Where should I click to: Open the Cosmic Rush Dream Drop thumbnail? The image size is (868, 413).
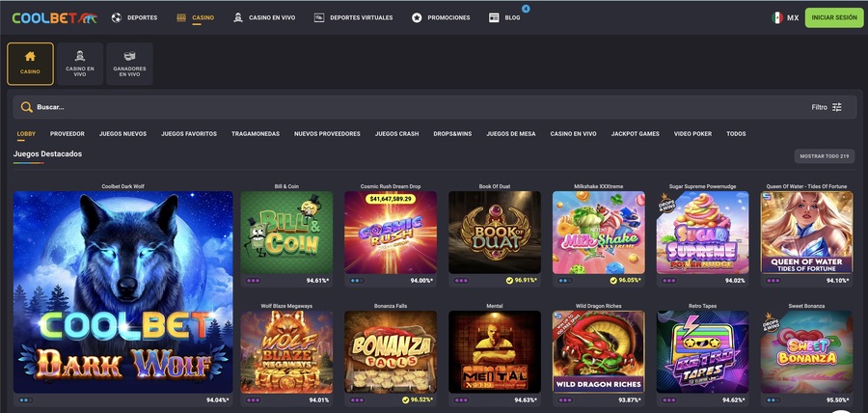[x=391, y=233]
